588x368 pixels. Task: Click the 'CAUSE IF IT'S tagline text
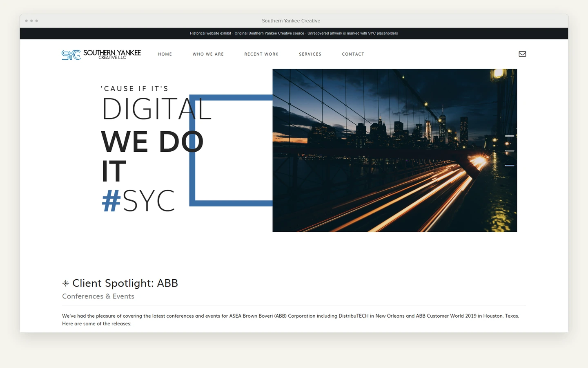pyautogui.click(x=135, y=89)
